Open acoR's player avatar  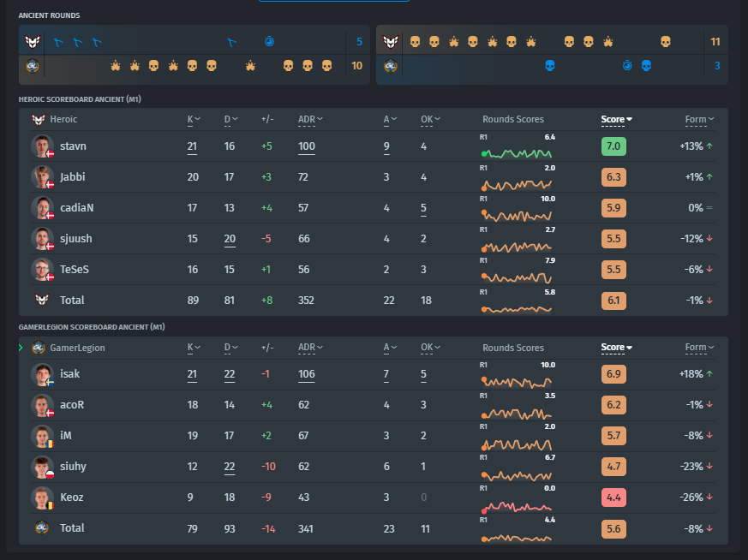(43, 405)
